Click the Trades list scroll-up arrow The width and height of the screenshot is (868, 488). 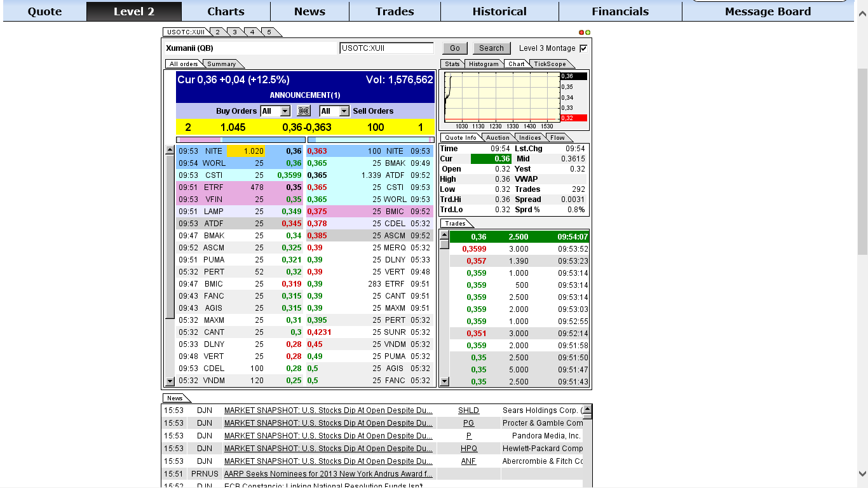coord(444,235)
